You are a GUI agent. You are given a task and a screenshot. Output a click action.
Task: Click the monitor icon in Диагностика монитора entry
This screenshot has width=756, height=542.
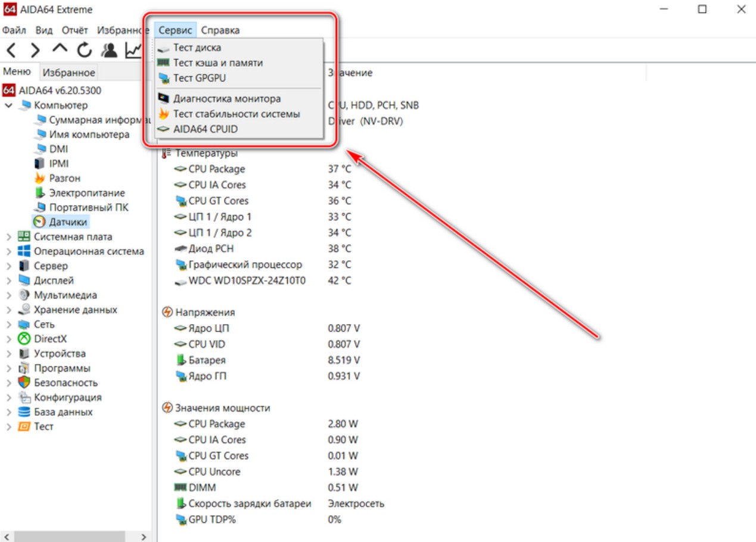coord(164,98)
